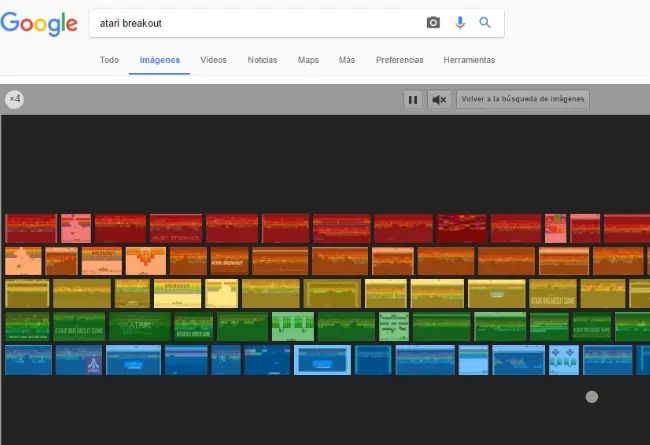Toggle the game sound mute button
This screenshot has width=650, height=445.
pyautogui.click(x=439, y=100)
